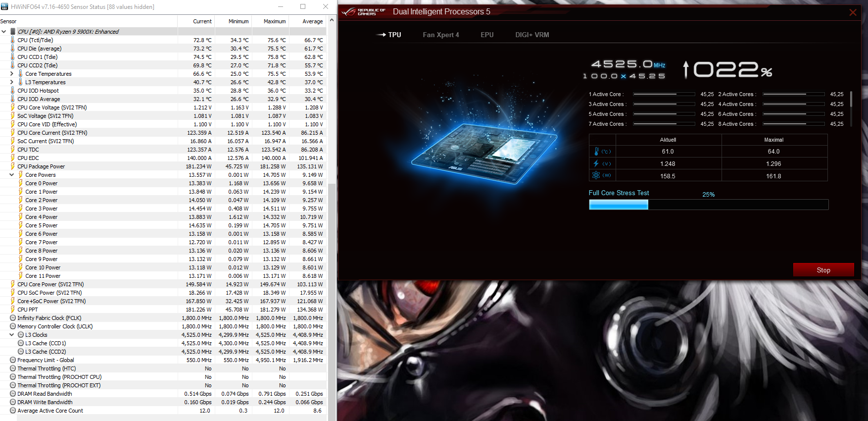
Task: Select the Thermal Throttling (PROCHOT CPU) row
Action: (x=163, y=376)
